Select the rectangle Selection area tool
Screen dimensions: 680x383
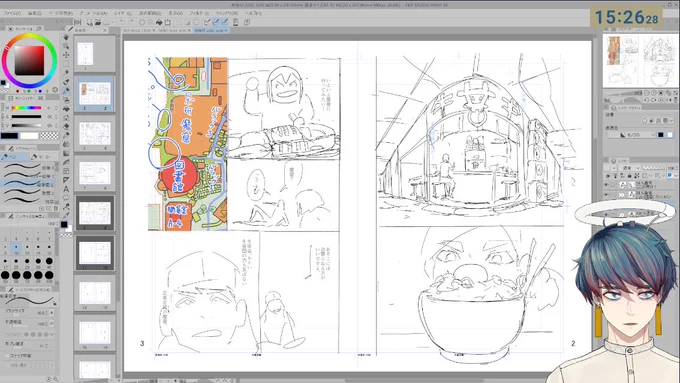pyautogui.click(x=66, y=64)
